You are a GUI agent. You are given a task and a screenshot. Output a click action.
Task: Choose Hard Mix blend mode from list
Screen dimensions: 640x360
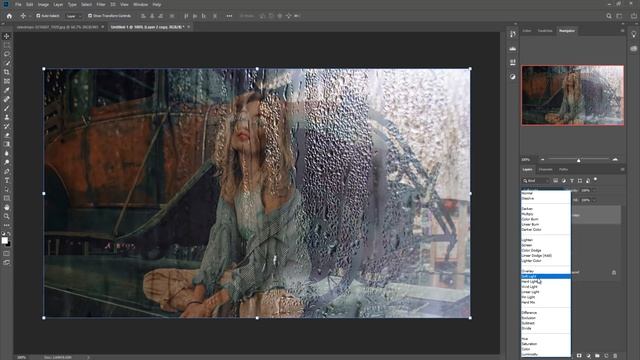click(546, 302)
